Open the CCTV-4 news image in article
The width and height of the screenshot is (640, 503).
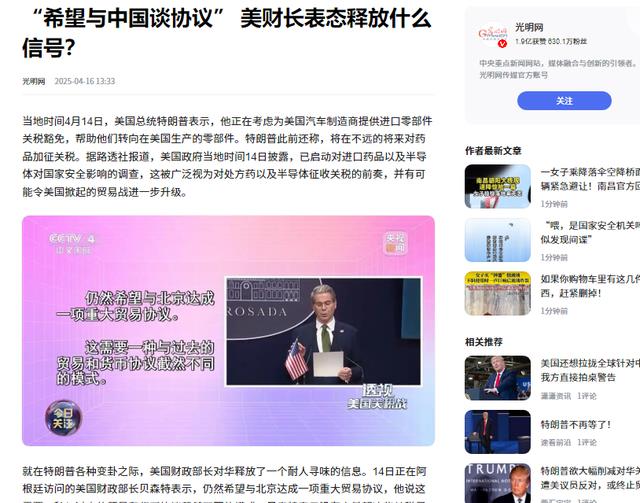[228, 331]
